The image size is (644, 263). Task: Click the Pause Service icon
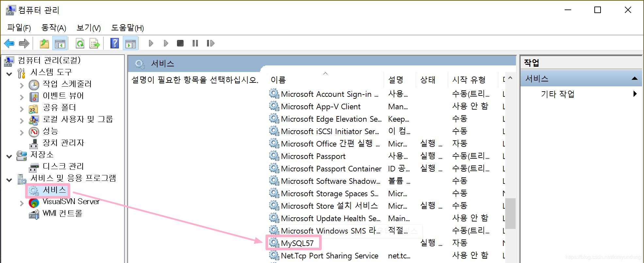tap(195, 43)
